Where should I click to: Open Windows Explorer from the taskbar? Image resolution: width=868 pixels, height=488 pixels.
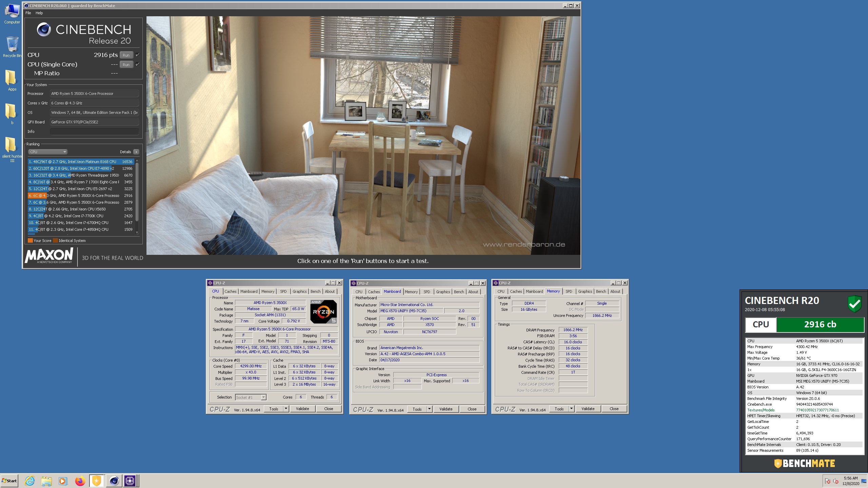coord(46,481)
